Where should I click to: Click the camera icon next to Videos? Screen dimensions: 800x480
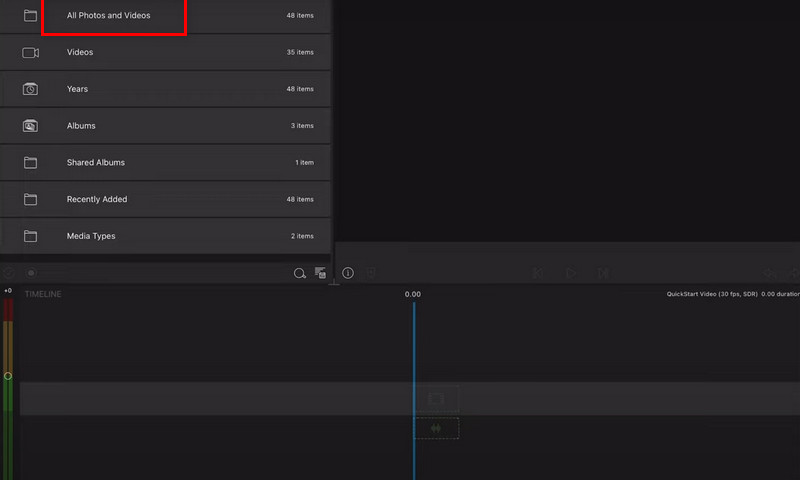[x=30, y=52]
